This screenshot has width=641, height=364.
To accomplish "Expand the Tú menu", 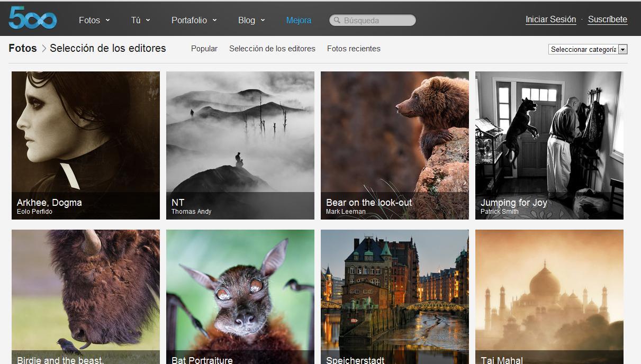I will click(140, 21).
